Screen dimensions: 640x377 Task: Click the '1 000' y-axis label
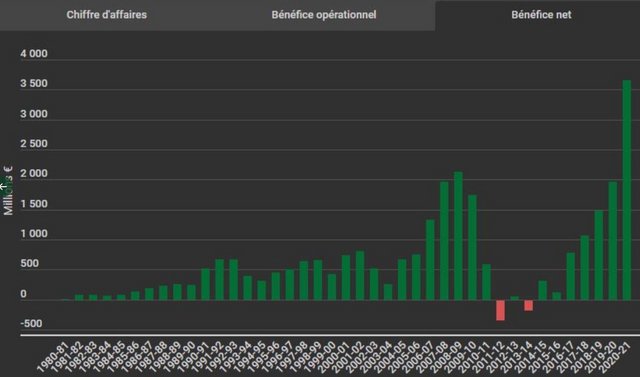[x=34, y=234]
